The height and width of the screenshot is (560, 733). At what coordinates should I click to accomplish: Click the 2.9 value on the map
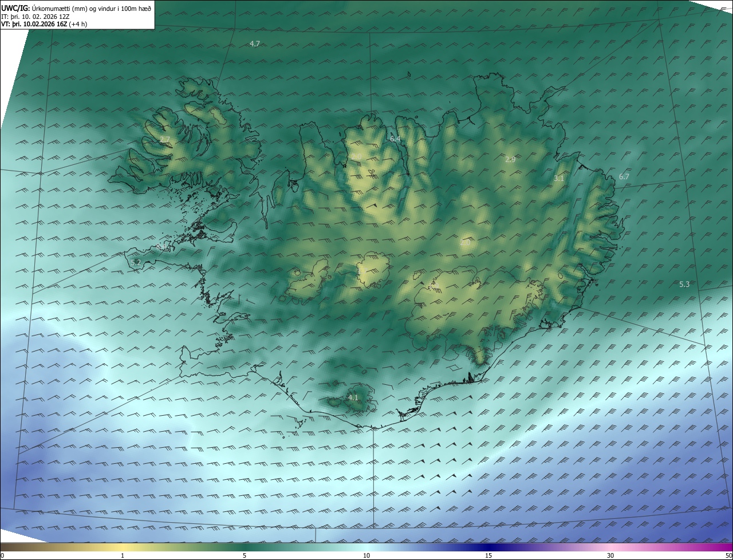pyautogui.click(x=510, y=160)
